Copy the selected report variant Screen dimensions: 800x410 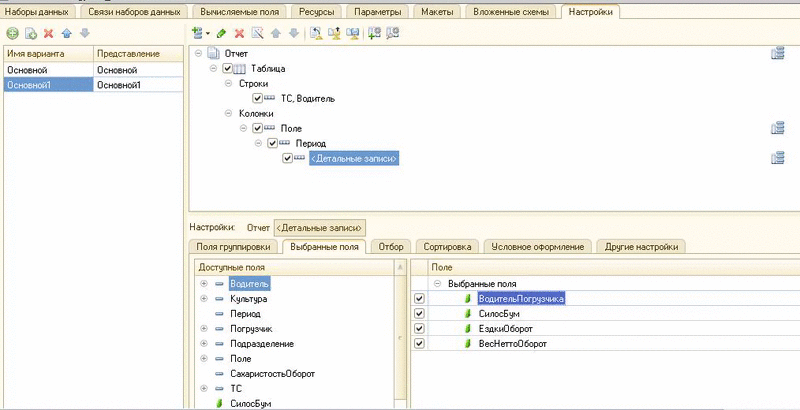31,34
